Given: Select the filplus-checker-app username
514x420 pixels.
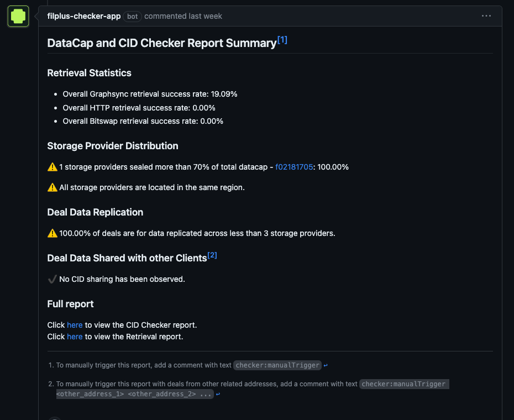Looking at the screenshot, I should (x=83, y=16).
